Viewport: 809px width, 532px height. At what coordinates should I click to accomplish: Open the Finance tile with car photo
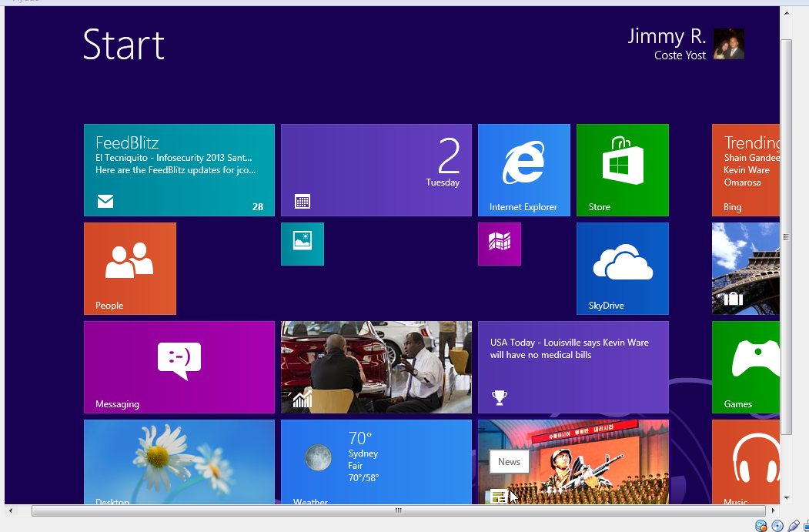point(376,367)
